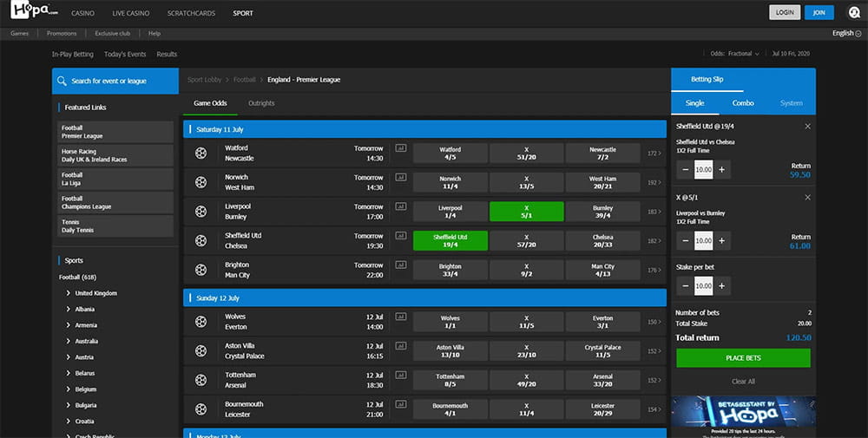
Task: Click the Stake per bet input field
Action: tap(704, 286)
